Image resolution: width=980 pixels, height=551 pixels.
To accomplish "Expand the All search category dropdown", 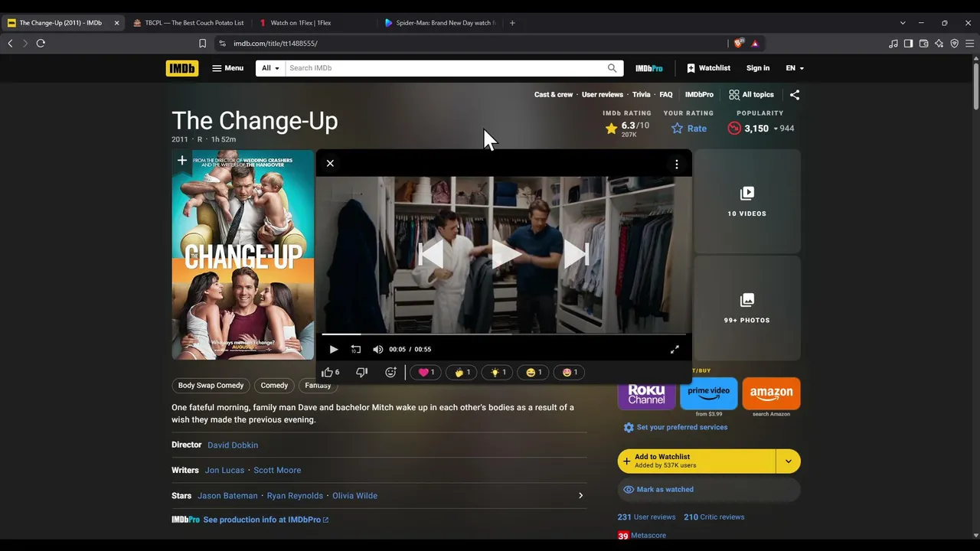I will pyautogui.click(x=270, y=68).
